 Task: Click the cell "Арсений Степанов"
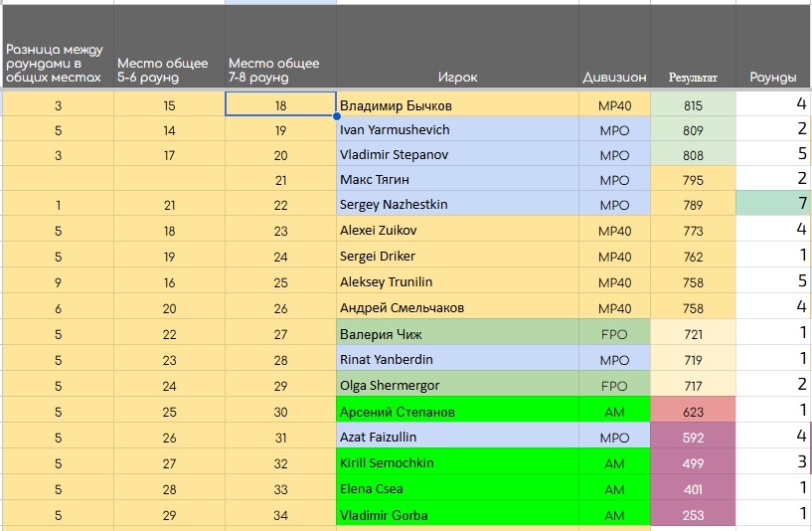pyautogui.click(x=457, y=410)
